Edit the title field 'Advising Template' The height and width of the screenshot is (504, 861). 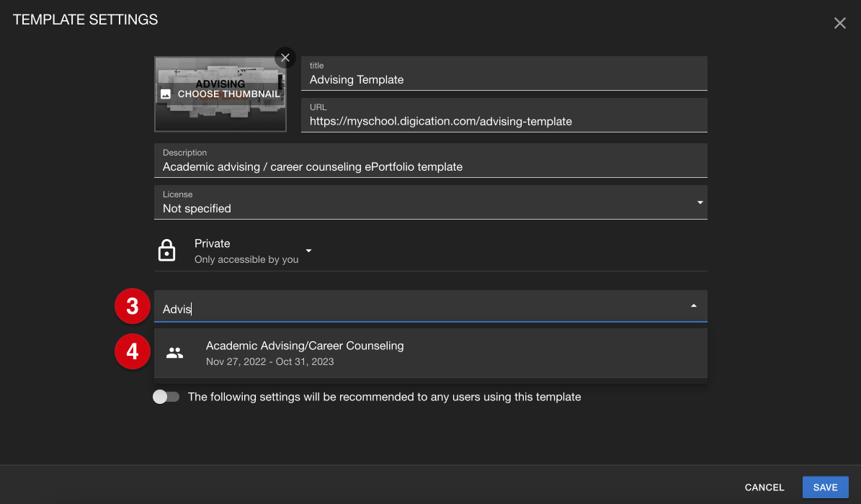(504, 73)
